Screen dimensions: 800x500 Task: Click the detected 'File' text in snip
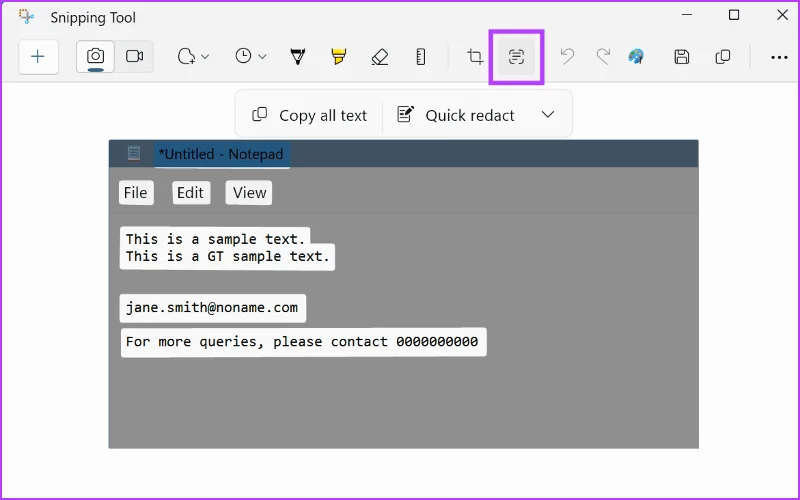click(136, 193)
